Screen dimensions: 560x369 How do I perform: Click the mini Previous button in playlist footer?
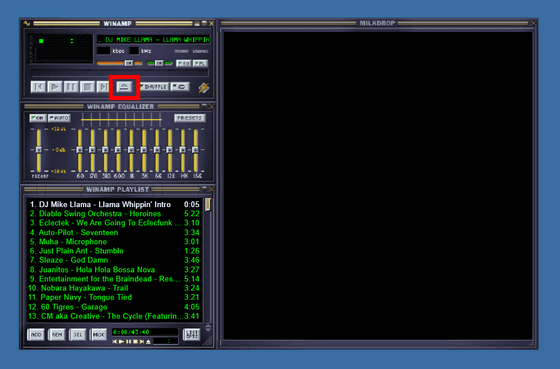(x=115, y=342)
